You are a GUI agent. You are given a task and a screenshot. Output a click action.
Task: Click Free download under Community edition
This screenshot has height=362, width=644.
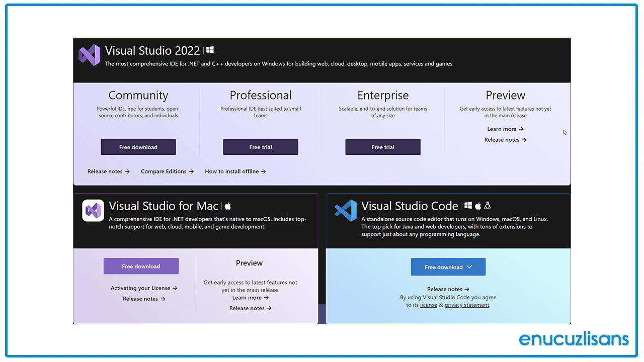(x=138, y=147)
